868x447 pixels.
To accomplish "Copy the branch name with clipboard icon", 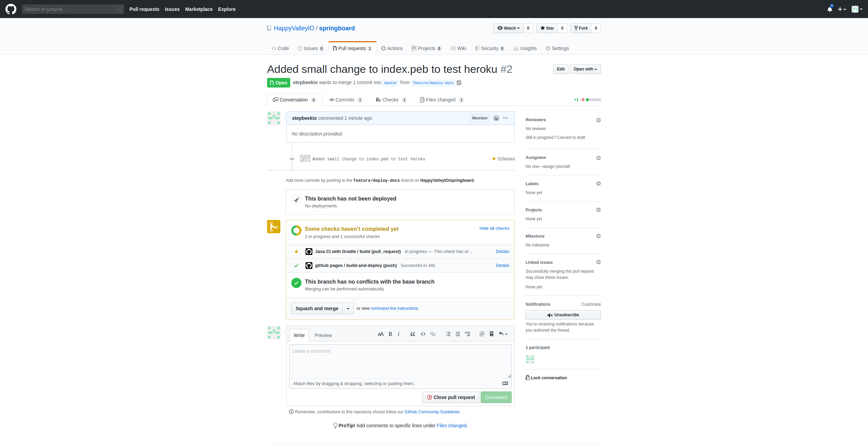I will click(459, 83).
